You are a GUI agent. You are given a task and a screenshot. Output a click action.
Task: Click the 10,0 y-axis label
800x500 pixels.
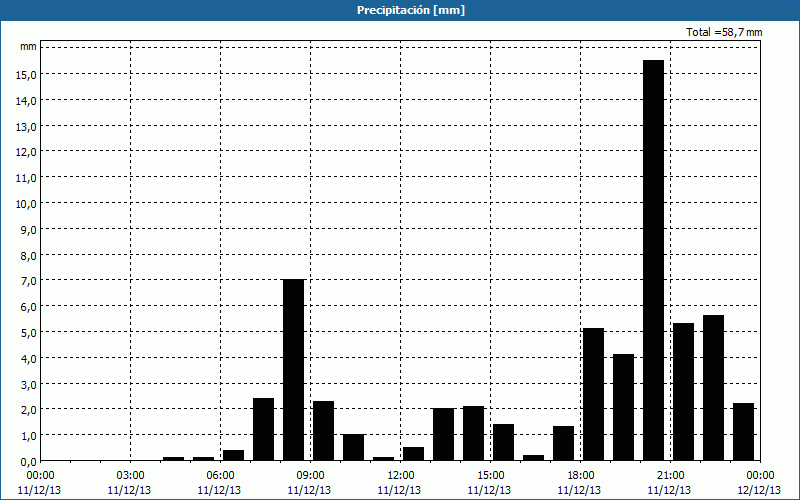(26, 204)
